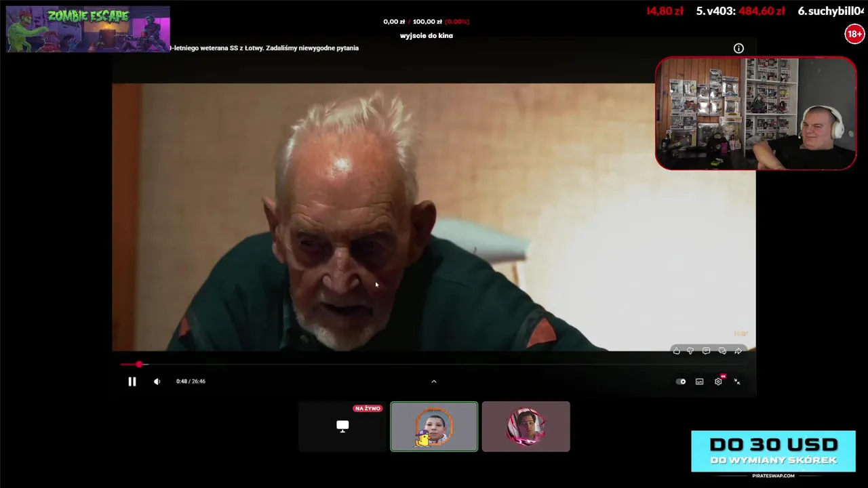Click the streamer webcam overlay
The height and width of the screenshot is (488, 868).
point(756,113)
